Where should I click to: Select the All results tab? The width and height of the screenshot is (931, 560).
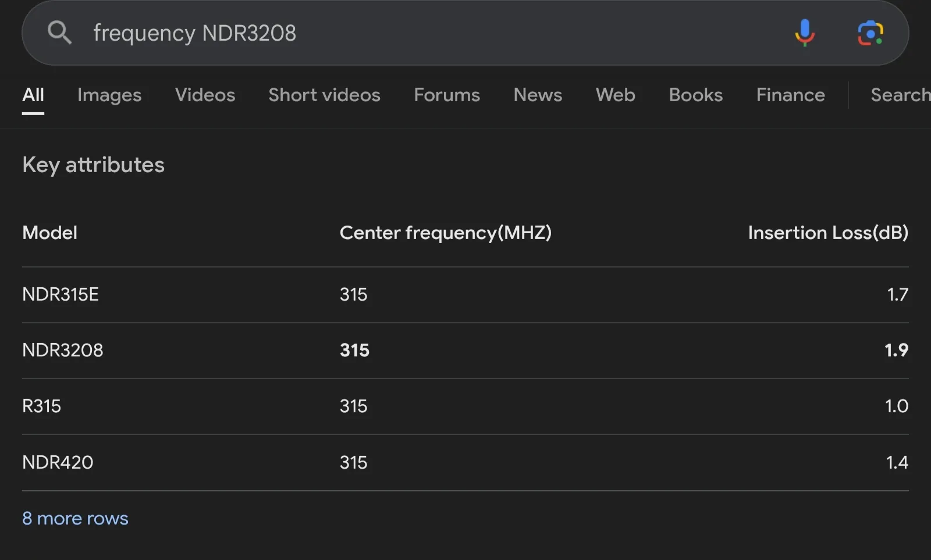pos(33,95)
